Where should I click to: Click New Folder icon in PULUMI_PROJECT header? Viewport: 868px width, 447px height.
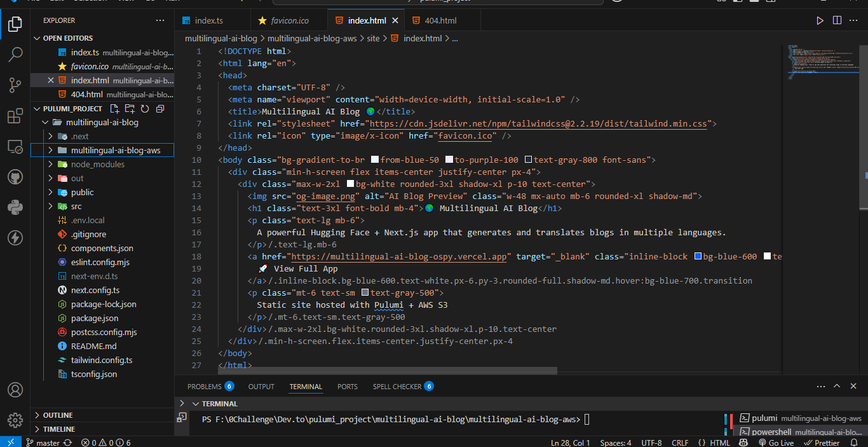130,109
